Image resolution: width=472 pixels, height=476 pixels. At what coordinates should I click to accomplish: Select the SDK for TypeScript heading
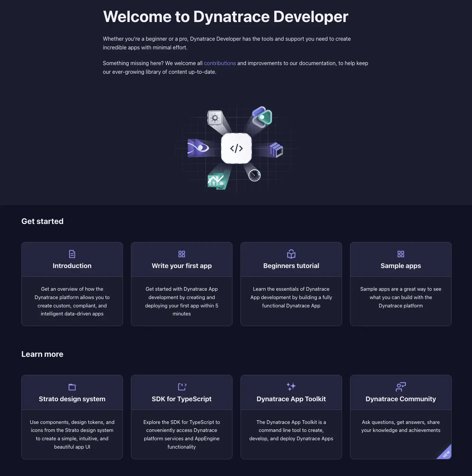coord(182,399)
